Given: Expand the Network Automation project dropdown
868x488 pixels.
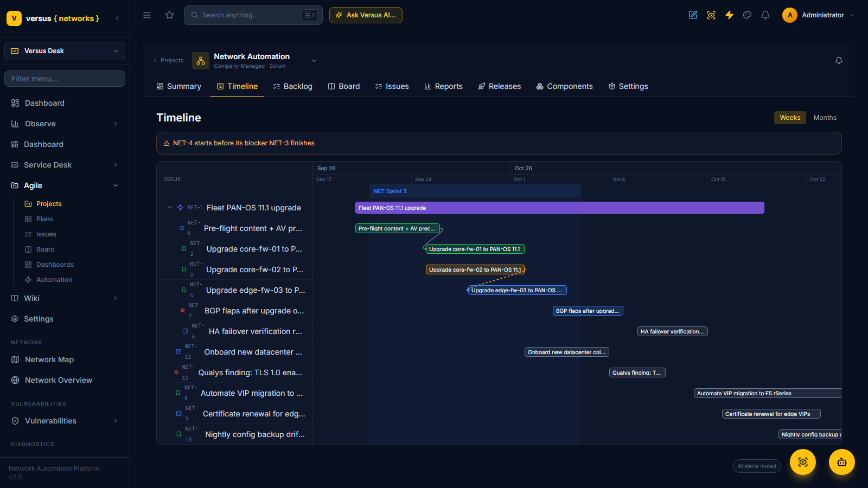Looking at the screenshot, I should [314, 61].
